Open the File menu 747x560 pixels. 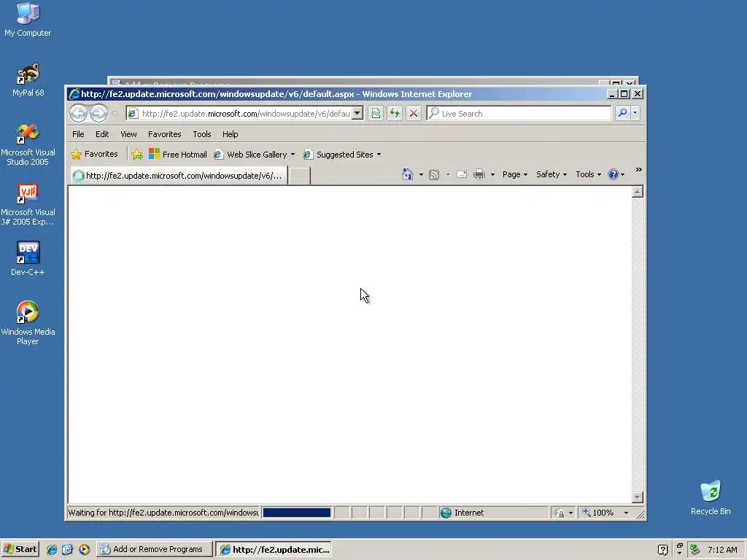pyautogui.click(x=78, y=134)
